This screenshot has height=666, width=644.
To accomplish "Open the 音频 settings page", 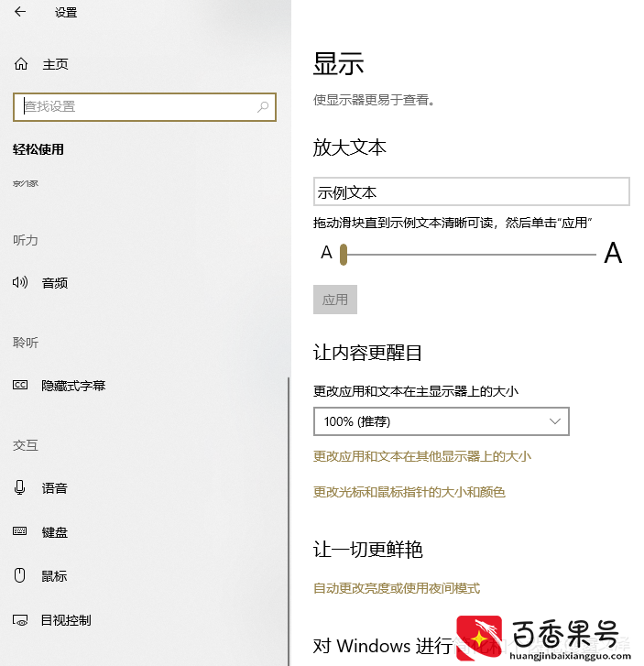I will tap(55, 283).
